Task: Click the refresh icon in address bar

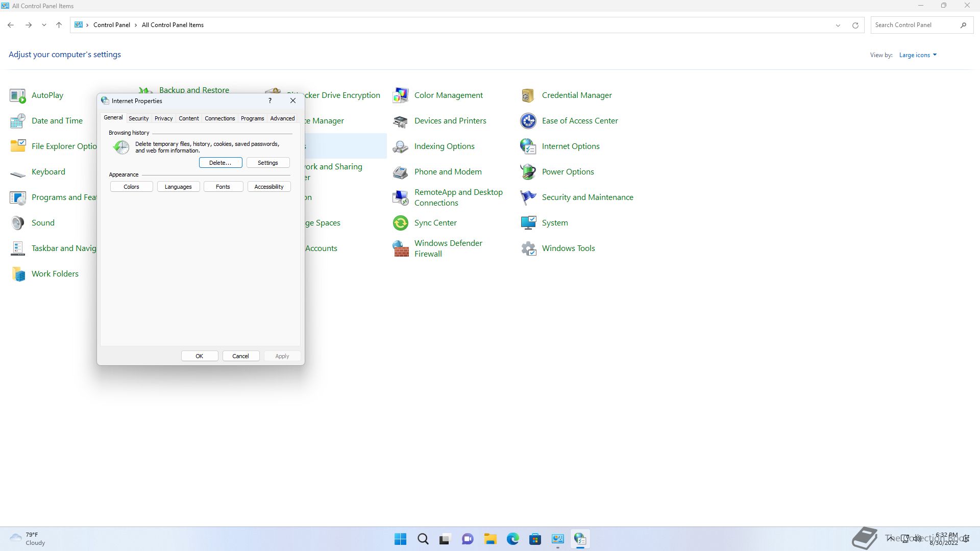Action: [855, 25]
